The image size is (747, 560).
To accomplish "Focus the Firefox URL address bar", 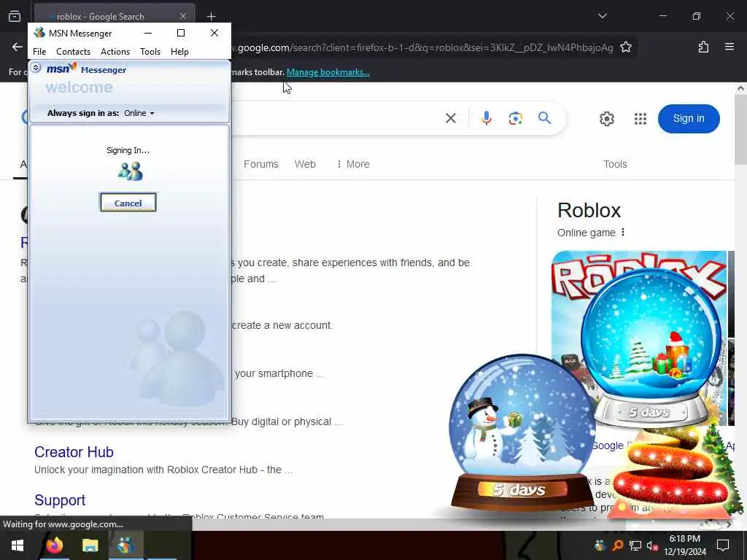I will (422, 47).
